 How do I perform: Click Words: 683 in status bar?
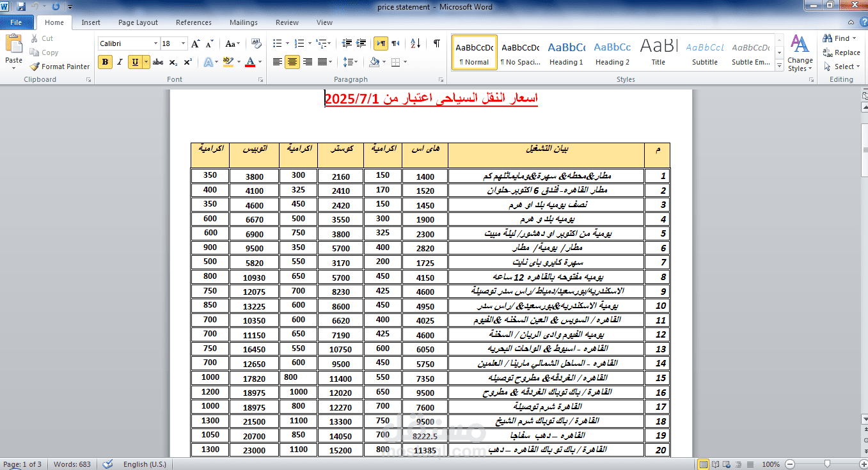(73, 464)
